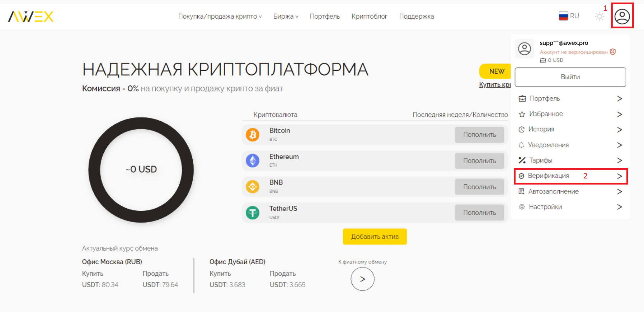Click the USDT: 3.665 sell rate
This screenshot has width=644, height=312.
287,285
